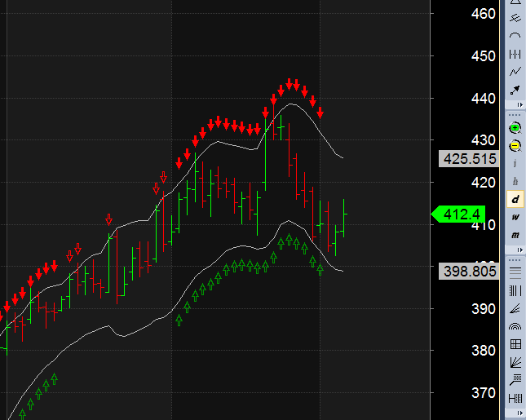Image resolution: width=526 pixels, height=420 pixels.
Task: Switch to monthly 'm' interval
Action: [515, 235]
